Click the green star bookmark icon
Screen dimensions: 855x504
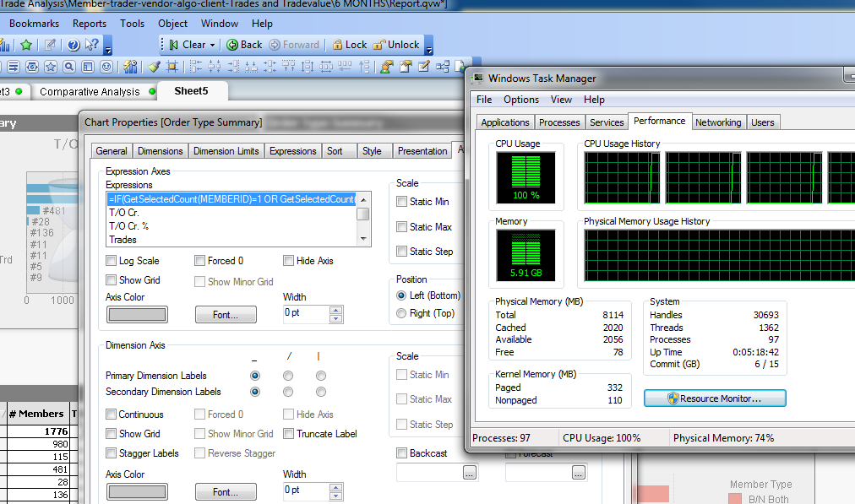[x=26, y=45]
